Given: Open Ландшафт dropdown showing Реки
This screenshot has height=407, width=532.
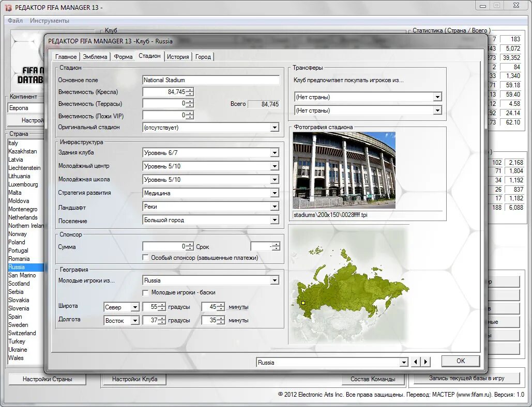Looking at the screenshot, I should 275,207.
